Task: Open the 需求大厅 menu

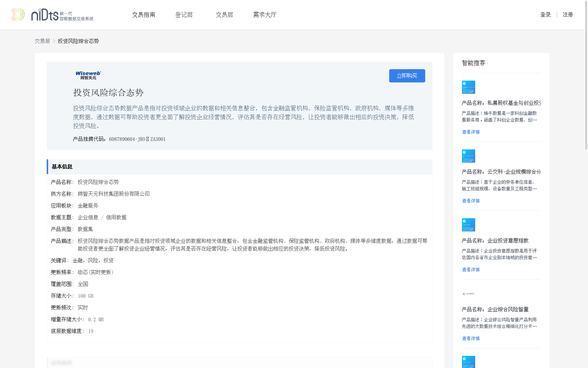Action: (265, 15)
